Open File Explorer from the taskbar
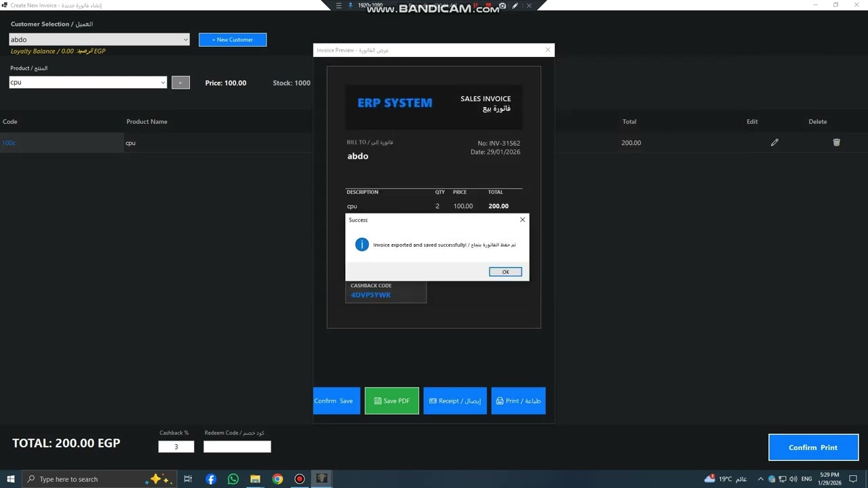This screenshot has height=488, width=868. click(255, 479)
